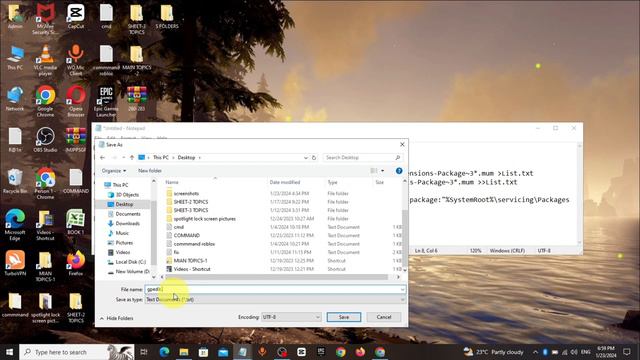Screen dimensions: 640x360
Task: Select Google Chrome desktop shortcut
Action: pos(45,101)
